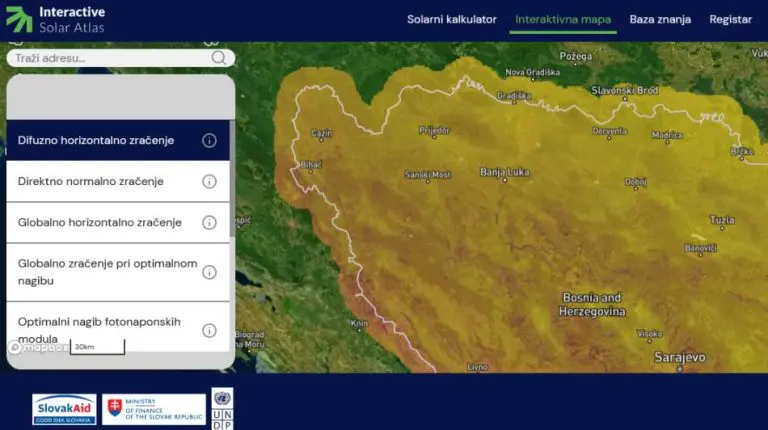The height and width of the screenshot is (430, 768).
Task: Click the Sanski Most map label
Action: tap(427, 174)
